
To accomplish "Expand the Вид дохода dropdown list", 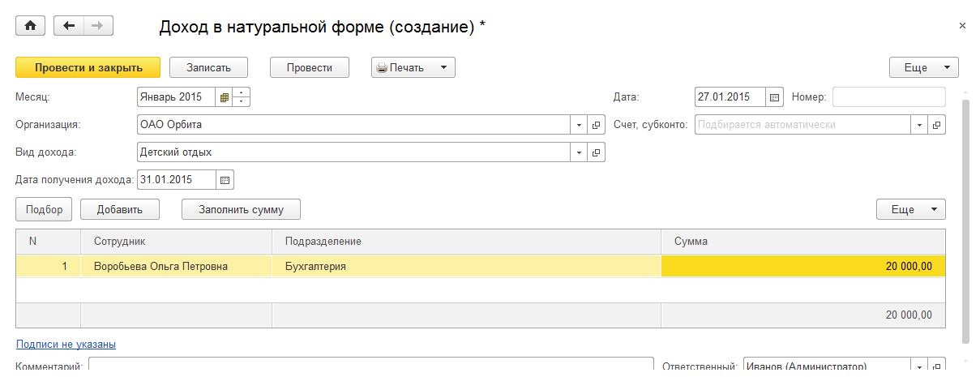I will [579, 152].
